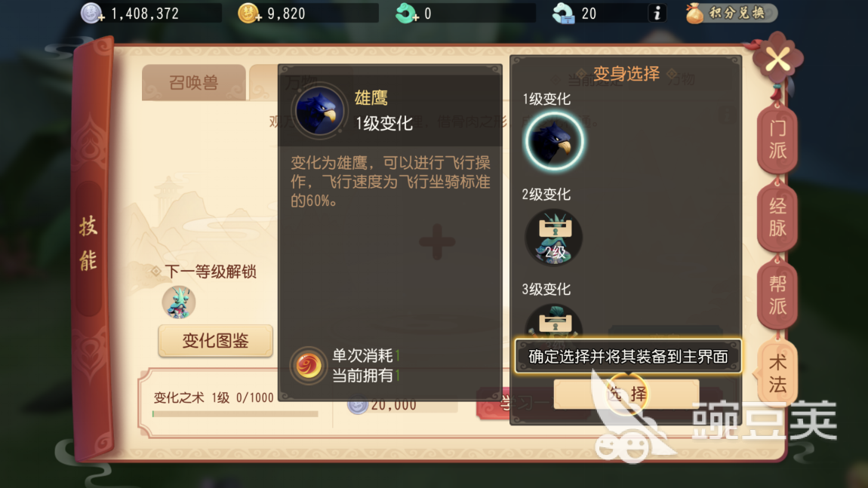Tap the flame consumable item icon
This screenshot has width=868, height=488.
[x=309, y=365]
